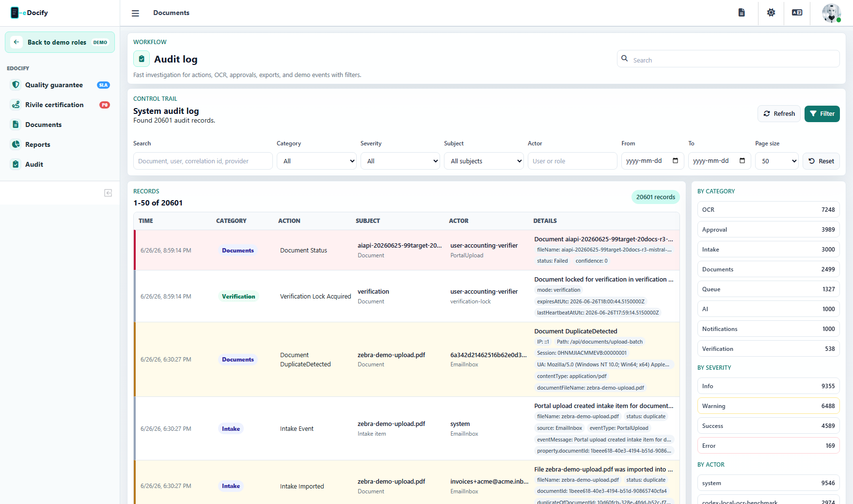Click the document/user/correlation id search box

[203, 161]
